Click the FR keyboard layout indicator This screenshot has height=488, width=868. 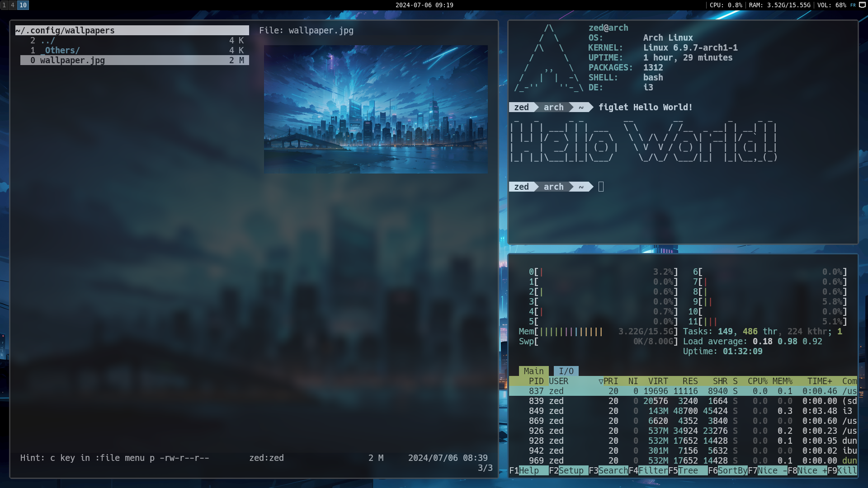tap(853, 5)
